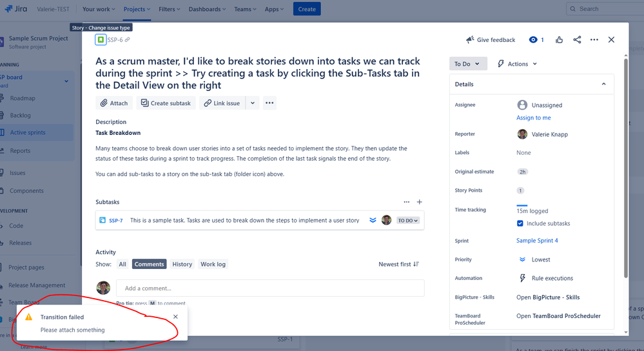Open the Teams menu
The width and height of the screenshot is (644, 351).
click(245, 9)
